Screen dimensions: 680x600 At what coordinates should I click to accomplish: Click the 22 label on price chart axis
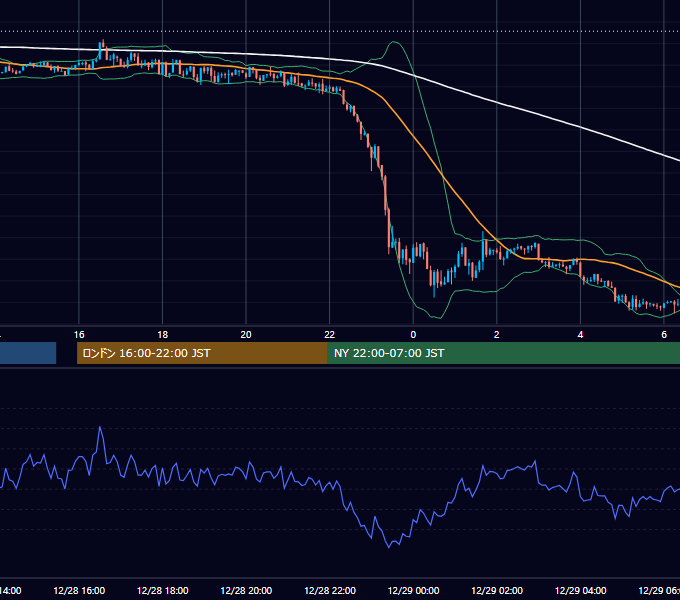click(330, 335)
